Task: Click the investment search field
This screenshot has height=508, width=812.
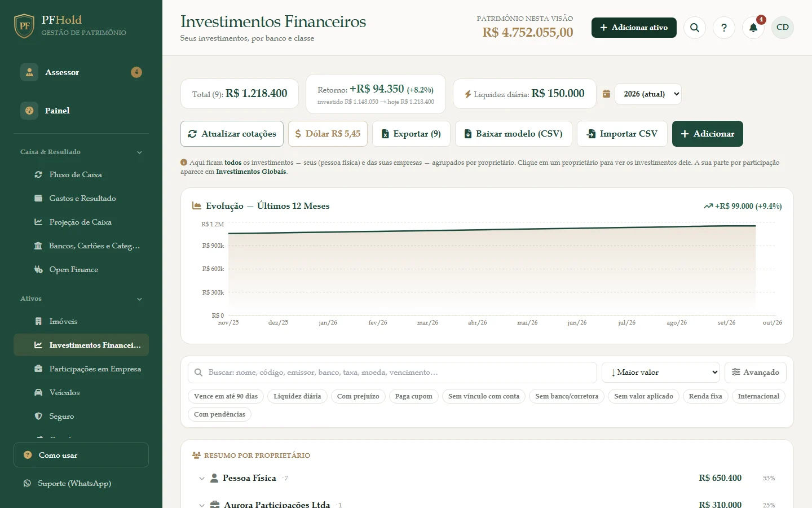Action: pyautogui.click(x=392, y=373)
